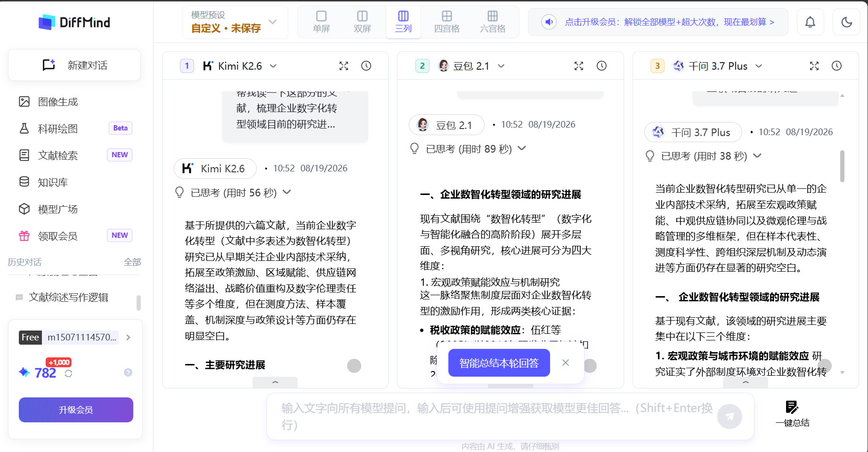Click the 历史对话 label
The height and width of the screenshot is (452, 868).
click(x=24, y=262)
